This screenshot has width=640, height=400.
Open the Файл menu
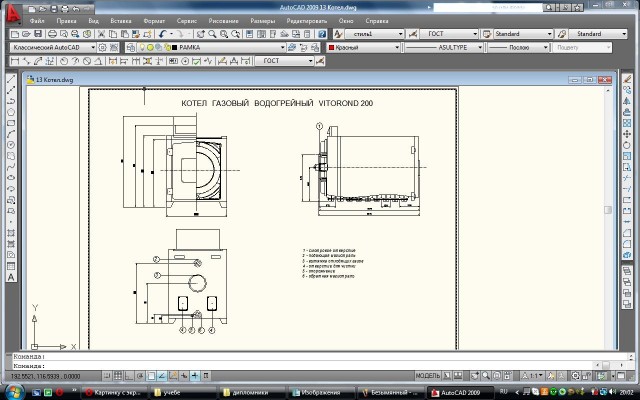pyautogui.click(x=37, y=21)
